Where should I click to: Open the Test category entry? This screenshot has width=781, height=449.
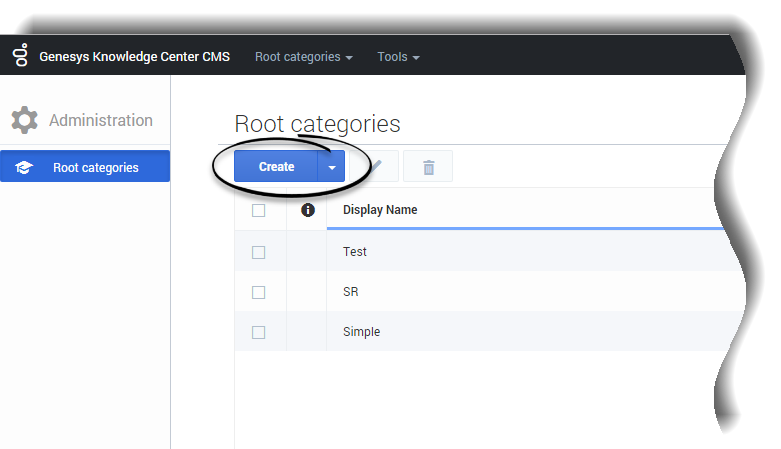pyautogui.click(x=355, y=252)
